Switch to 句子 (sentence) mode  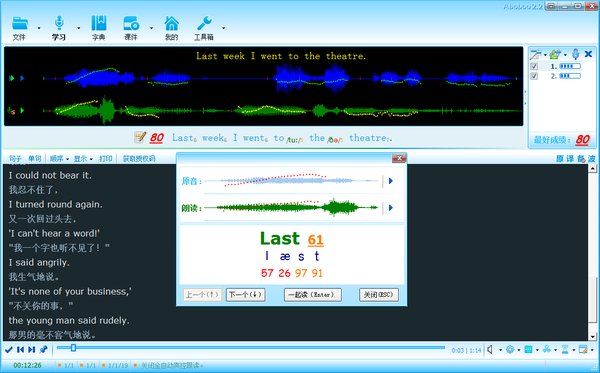pyautogui.click(x=15, y=158)
